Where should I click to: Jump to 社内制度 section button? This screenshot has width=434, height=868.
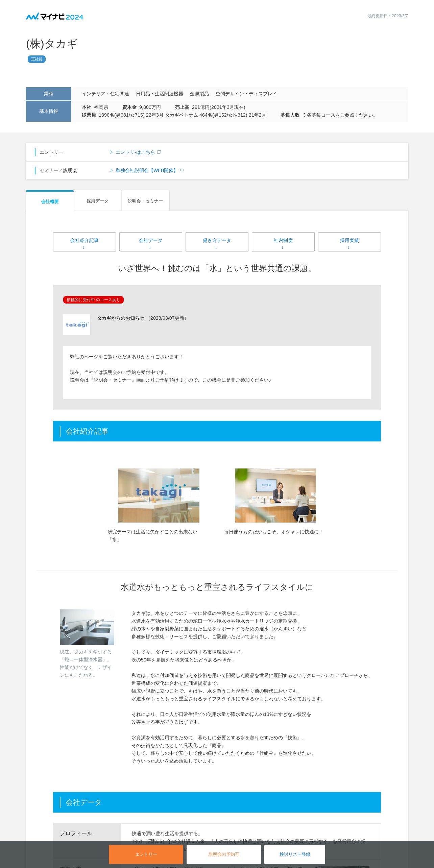pos(283,242)
